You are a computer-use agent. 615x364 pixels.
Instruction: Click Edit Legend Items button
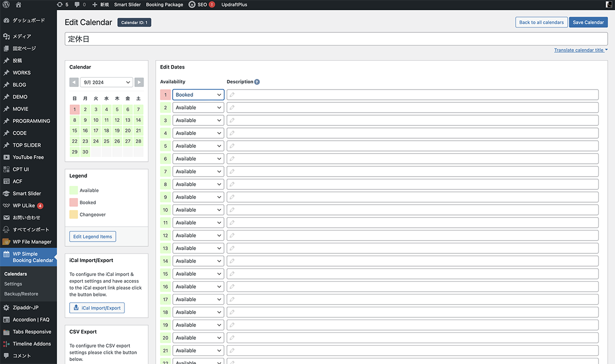click(93, 237)
